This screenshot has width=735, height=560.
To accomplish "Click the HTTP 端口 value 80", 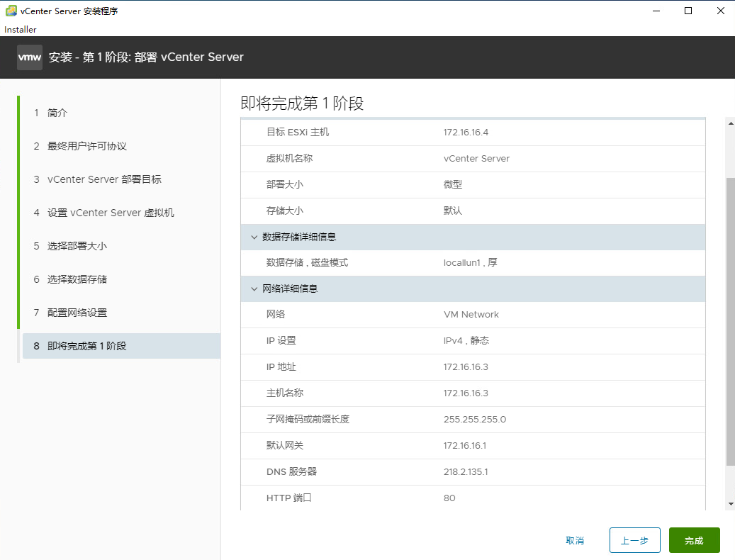I will coord(449,498).
